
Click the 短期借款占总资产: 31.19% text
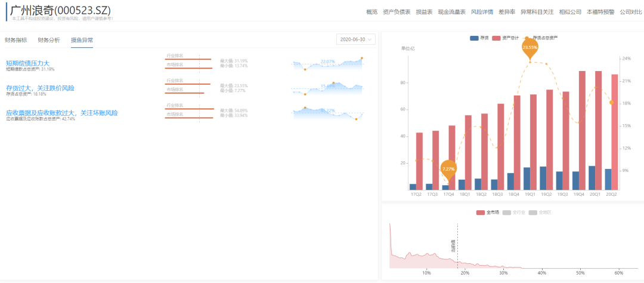[30, 69]
